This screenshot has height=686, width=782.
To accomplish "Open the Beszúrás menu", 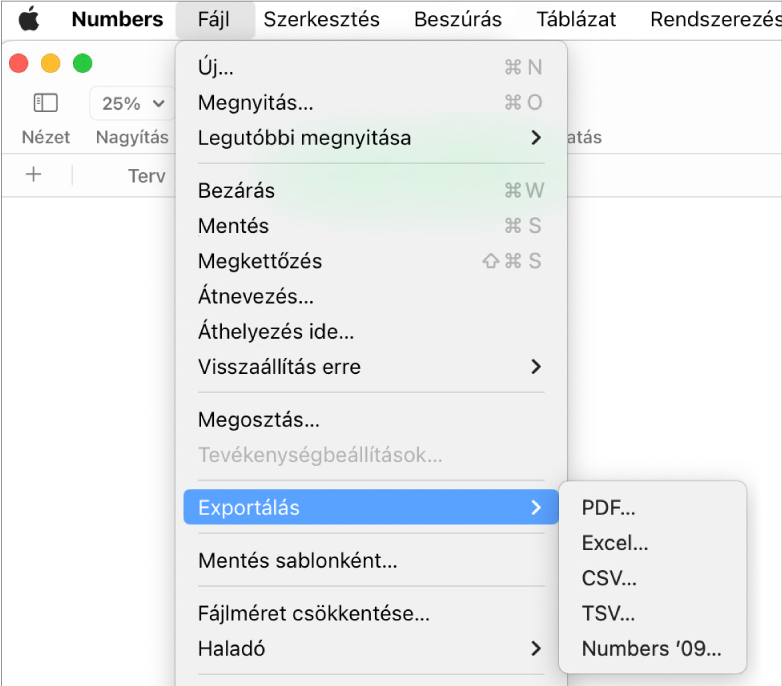I will coord(458,19).
